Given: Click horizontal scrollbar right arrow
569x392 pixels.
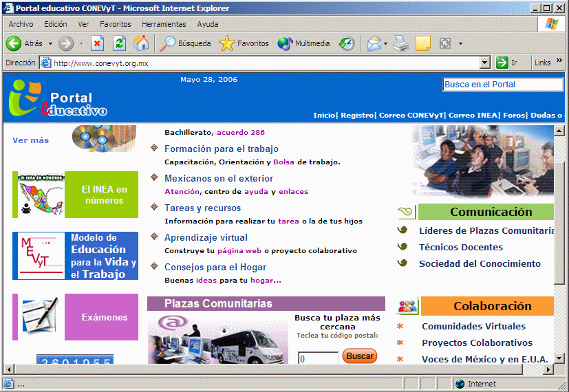Looking at the screenshot, I should click(x=548, y=369).
